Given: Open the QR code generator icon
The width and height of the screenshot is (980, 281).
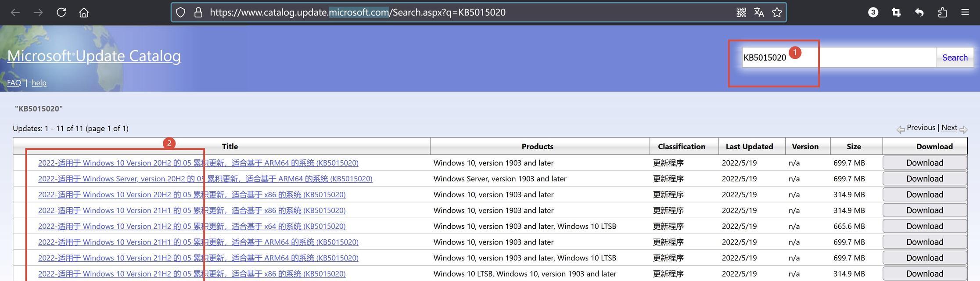Looking at the screenshot, I should (741, 12).
